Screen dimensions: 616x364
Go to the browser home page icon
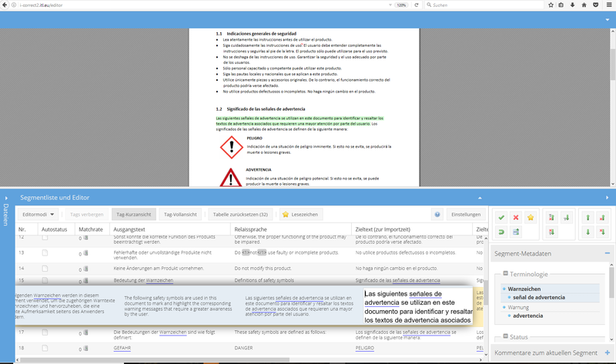click(584, 5)
